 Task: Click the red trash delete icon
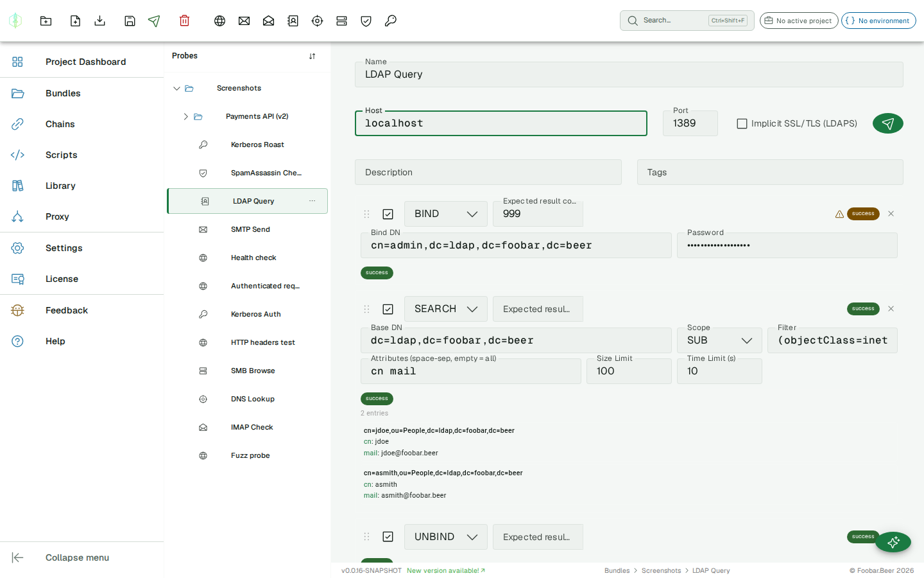point(184,21)
